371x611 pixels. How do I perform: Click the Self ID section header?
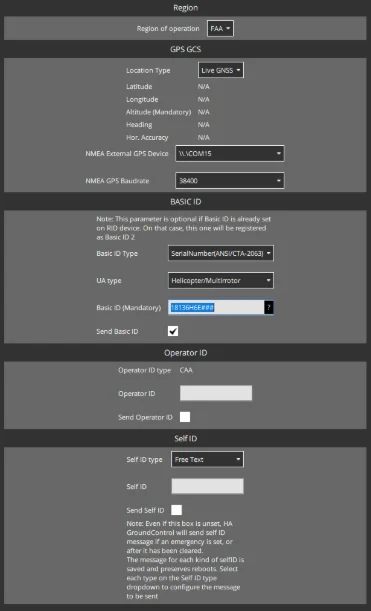point(186,439)
